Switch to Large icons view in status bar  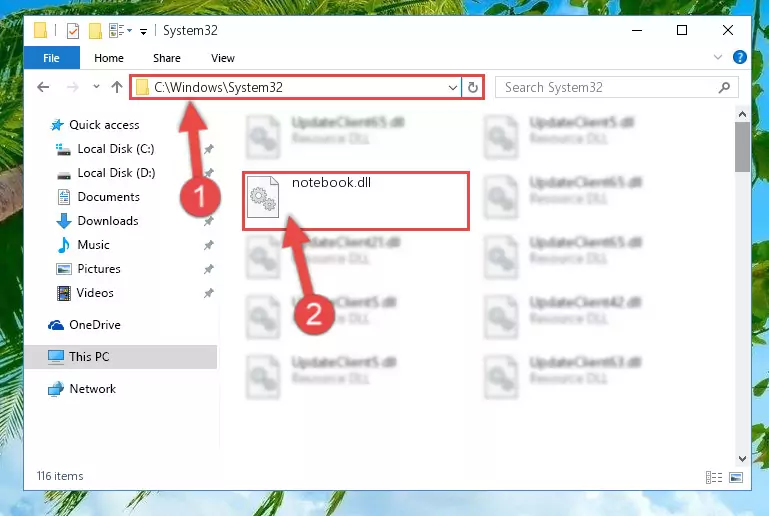click(x=736, y=477)
